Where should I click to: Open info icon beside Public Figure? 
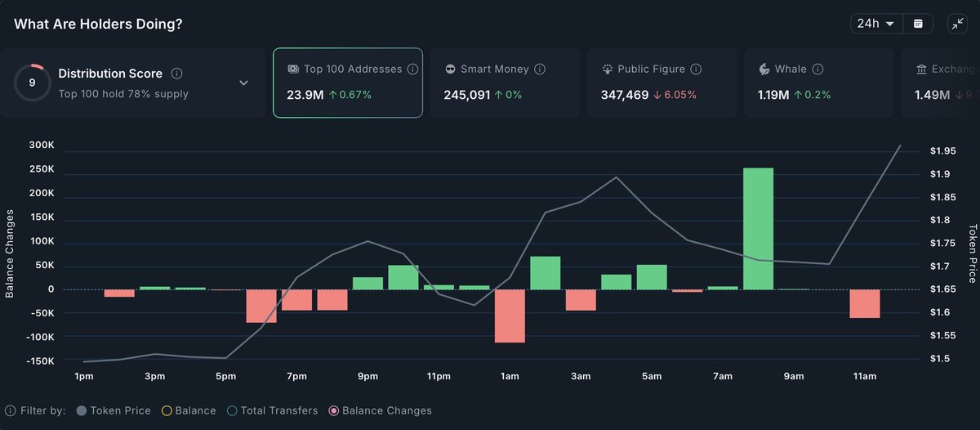[x=696, y=69]
